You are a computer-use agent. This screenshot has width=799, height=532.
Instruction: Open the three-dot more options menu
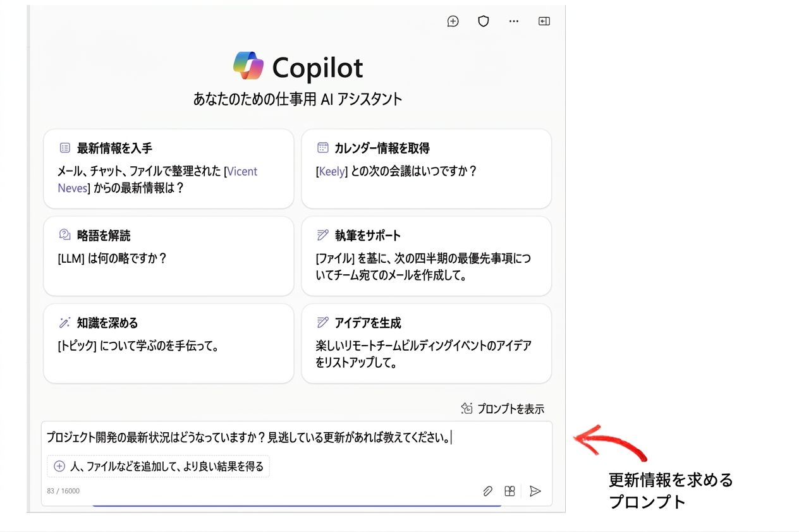pos(514,21)
